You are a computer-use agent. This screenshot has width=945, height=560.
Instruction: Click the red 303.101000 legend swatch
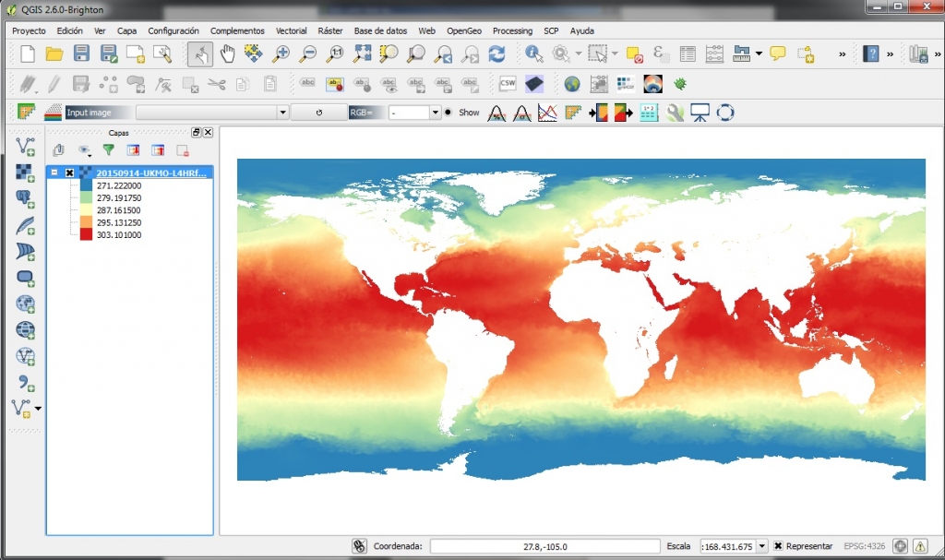(86, 235)
